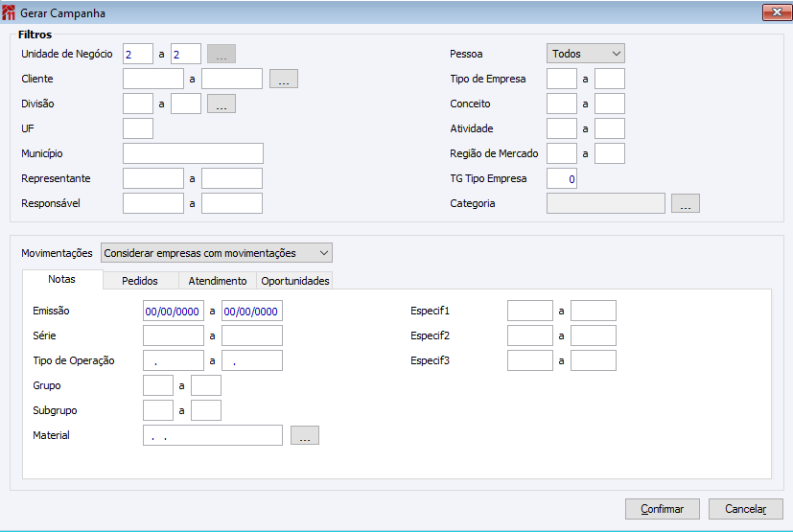Open the Cliente lookup ellipsis button
This screenshot has height=532, width=793.
(284, 79)
